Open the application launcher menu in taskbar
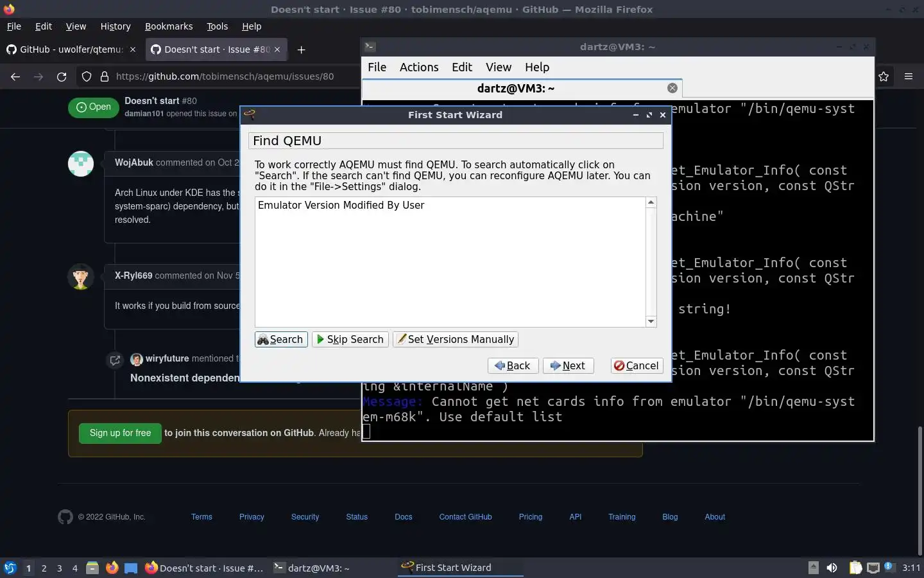This screenshot has height=578, width=924. 10,568
